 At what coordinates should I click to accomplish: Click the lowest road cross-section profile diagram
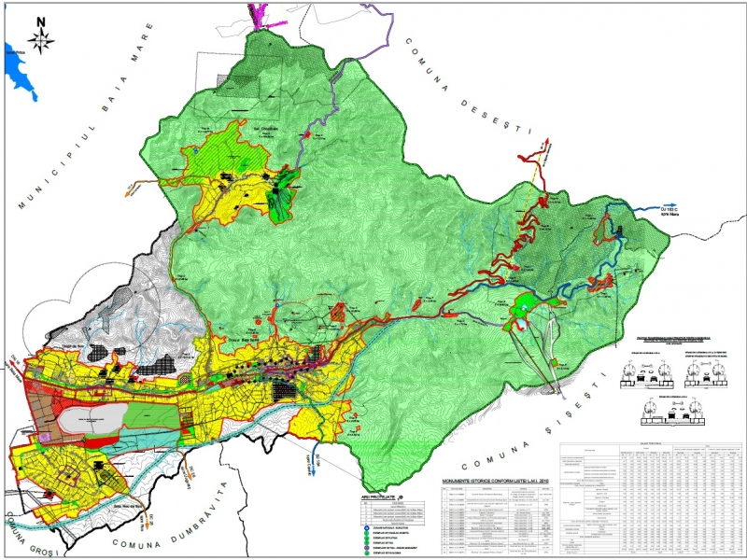click(666, 411)
